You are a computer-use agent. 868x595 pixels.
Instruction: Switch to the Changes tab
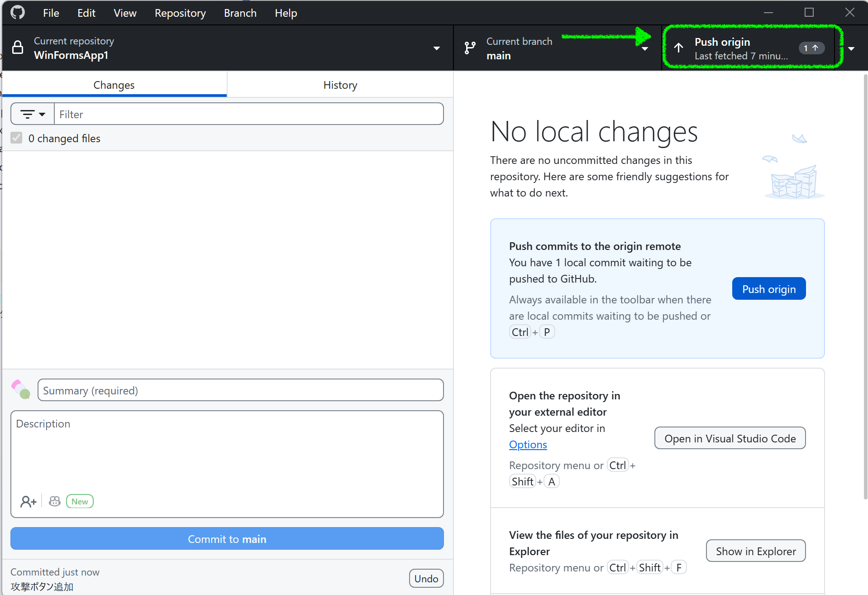click(x=114, y=85)
